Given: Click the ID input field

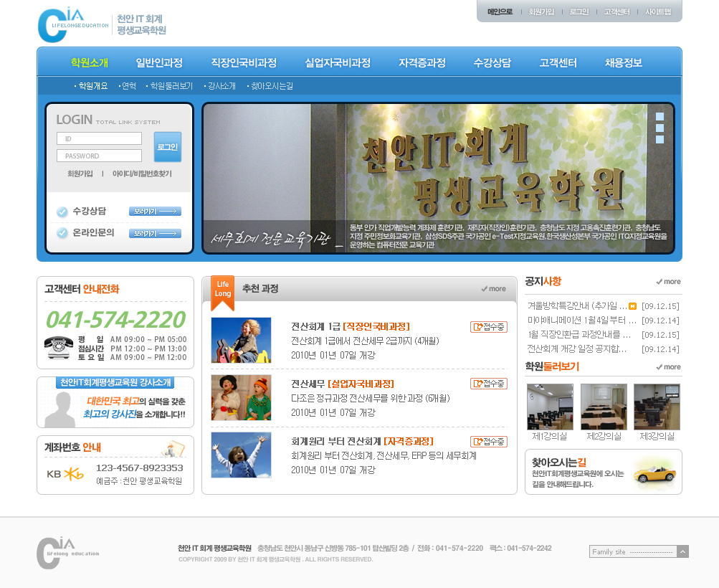Looking at the screenshot, I should [99, 138].
